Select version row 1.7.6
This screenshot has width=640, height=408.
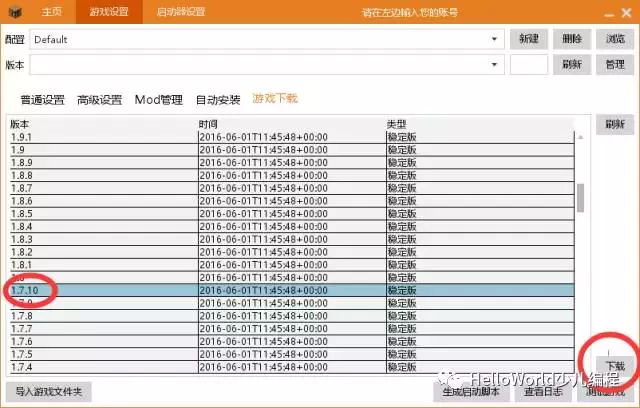tap(292, 341)
